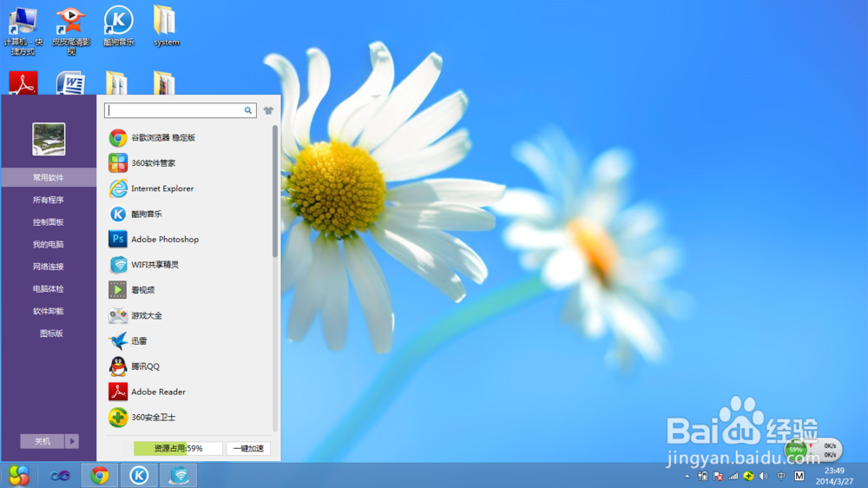Click the program list scrollbar
Image resolution: width=868 pixels, height=488 pixels.
coord(274,191)
